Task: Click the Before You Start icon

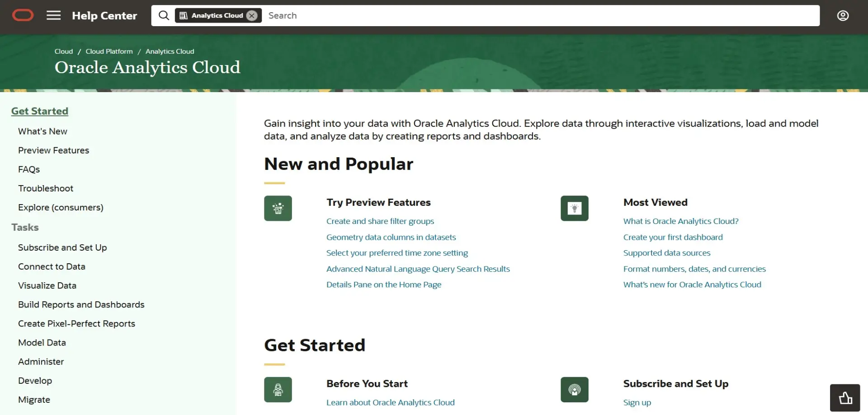Action: (278, 389)
